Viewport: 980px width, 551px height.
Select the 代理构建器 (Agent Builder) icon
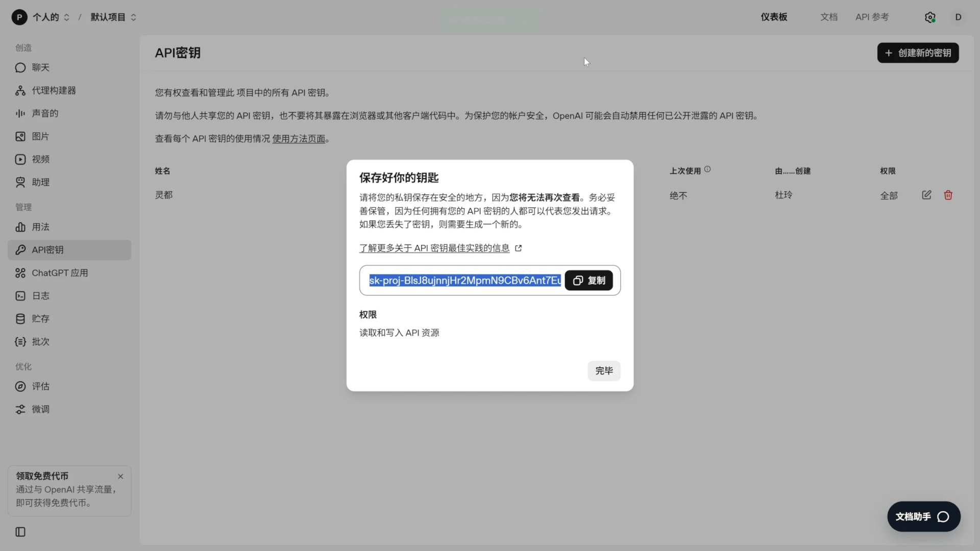pyautogui.click(x=20, y=90)
